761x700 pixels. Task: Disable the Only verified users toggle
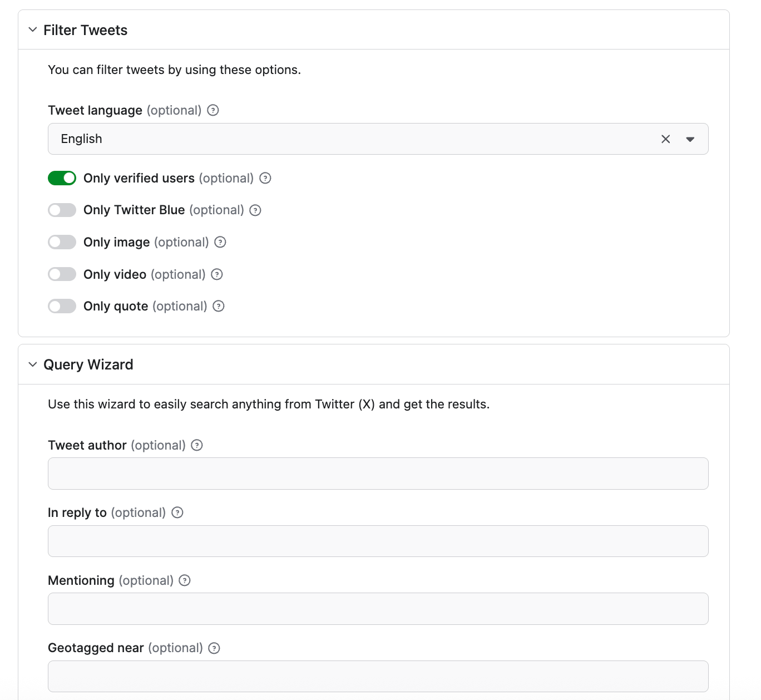pos(62,178)
